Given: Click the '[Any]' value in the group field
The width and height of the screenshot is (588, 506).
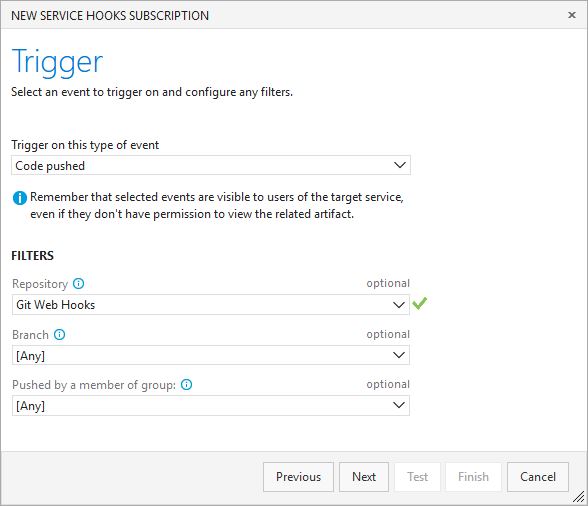Looking at the screenshot, I should coord(30,405).
